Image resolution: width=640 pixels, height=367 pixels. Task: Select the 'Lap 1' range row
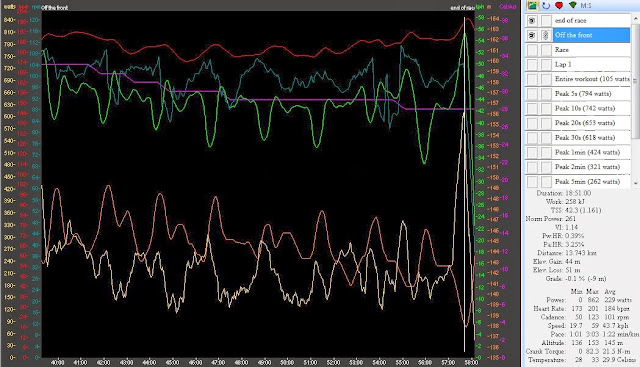pos(591,65)
